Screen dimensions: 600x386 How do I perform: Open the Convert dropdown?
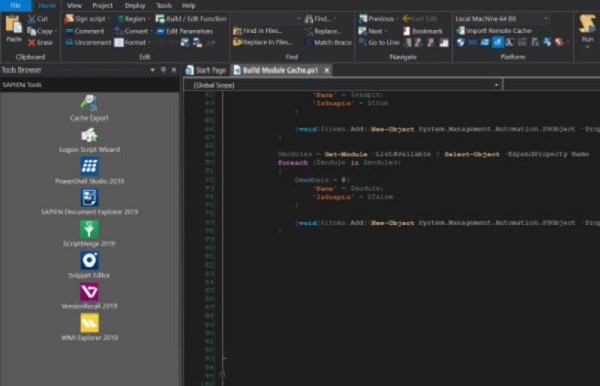coord(133,31)
